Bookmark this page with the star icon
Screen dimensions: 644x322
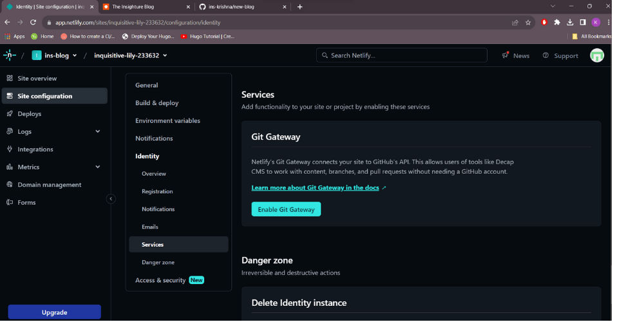tap(528, 23)
